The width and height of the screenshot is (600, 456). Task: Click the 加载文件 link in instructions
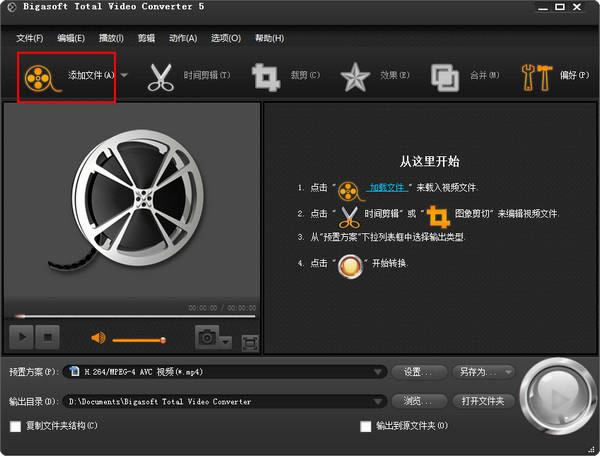point(387,187)
